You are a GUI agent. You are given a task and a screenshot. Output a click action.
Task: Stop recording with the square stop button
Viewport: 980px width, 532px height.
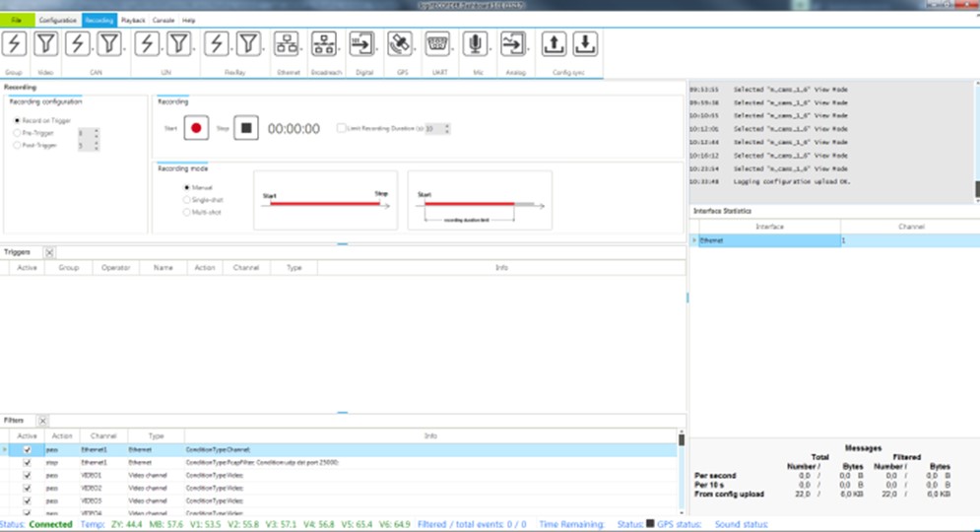pyautogui.click(x=246, y=128)
